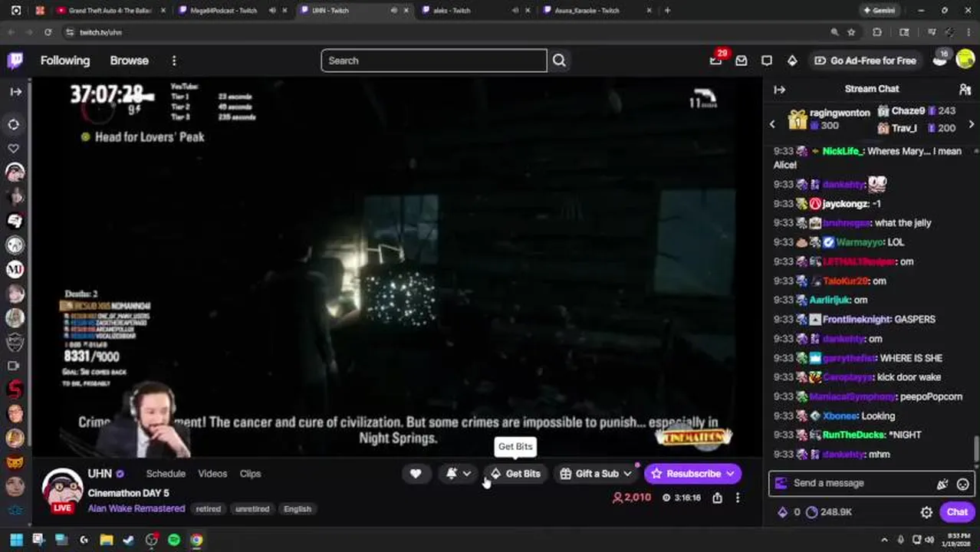The image size is (980, 552).
Task: Open the Following page
Action: click(65, 61)
